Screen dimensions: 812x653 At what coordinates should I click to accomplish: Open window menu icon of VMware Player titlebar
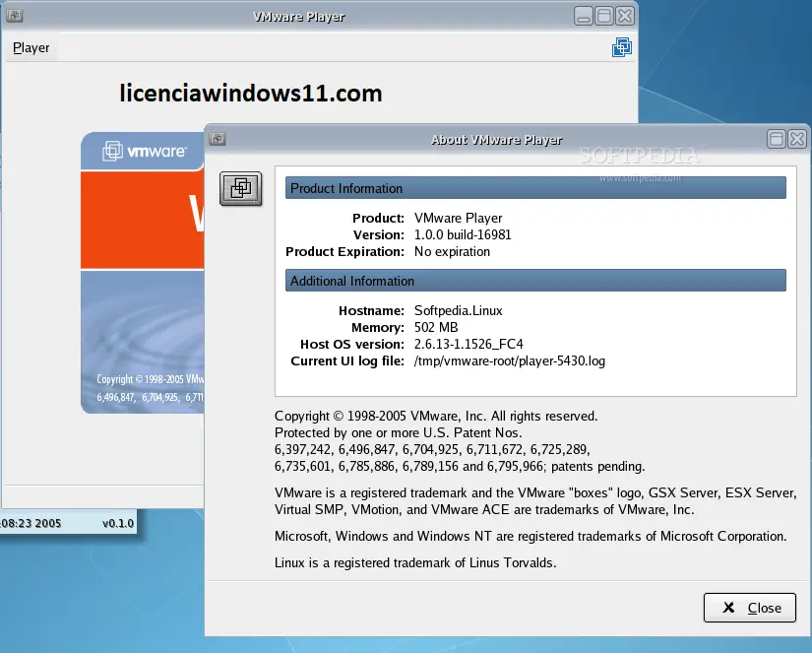coord(15,16)
